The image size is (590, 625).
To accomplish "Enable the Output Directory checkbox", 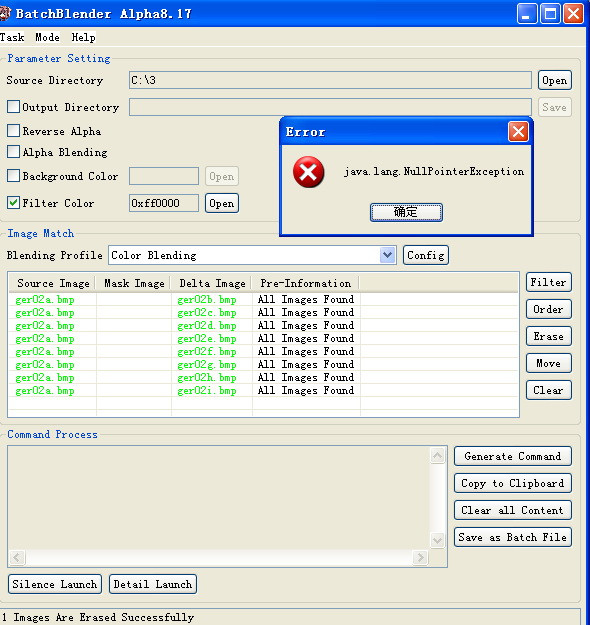I will coord(14,107).
